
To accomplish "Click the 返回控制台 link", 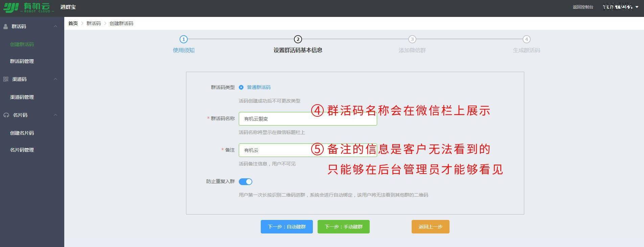I will 583,7.
